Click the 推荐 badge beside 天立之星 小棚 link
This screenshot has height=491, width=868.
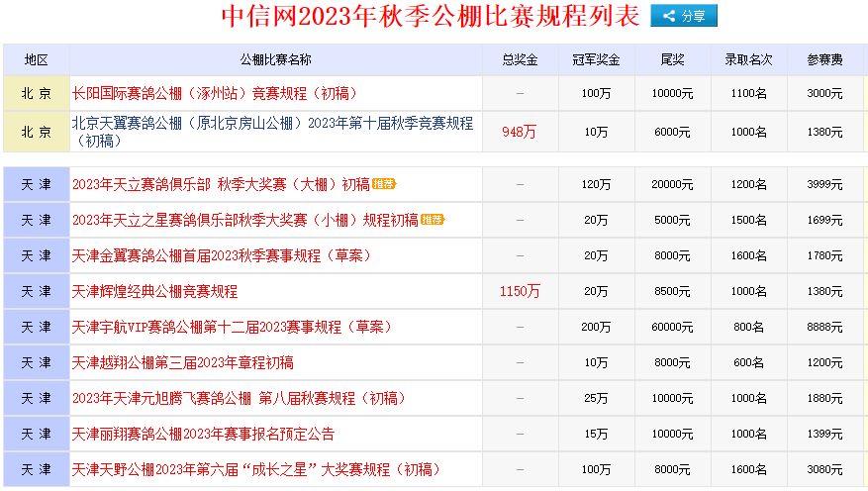433,220
